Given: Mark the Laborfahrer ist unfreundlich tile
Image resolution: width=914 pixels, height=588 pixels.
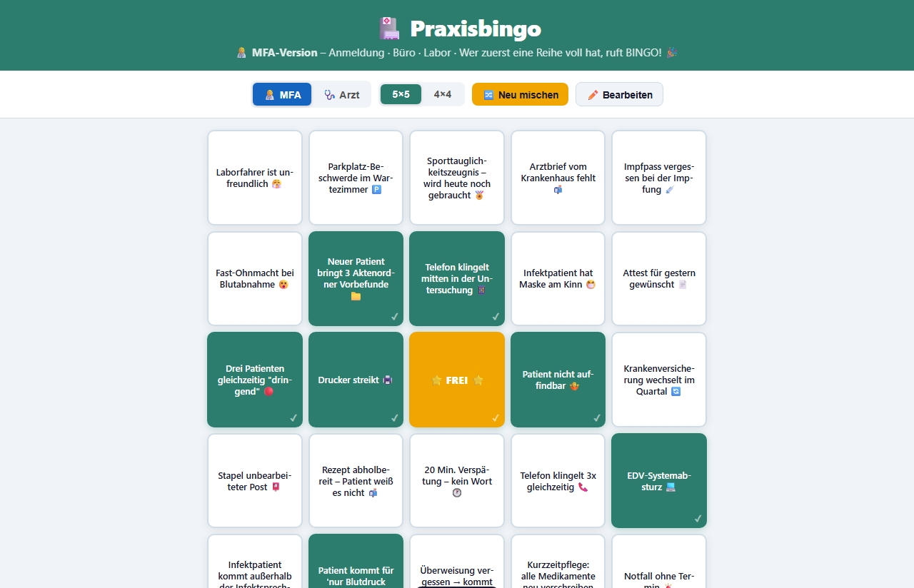Looking at the screenshot, I should click(255, 178).
